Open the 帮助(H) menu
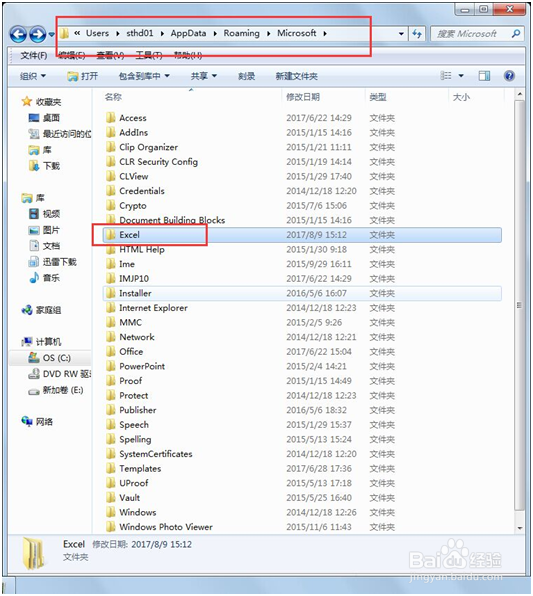 coord(188,55)
